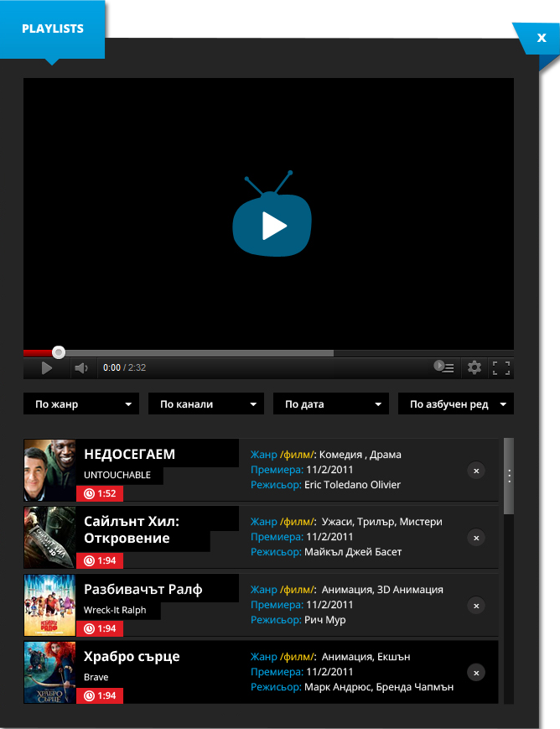
Task: Click the 1:52 duration badge on НЕДОСЕГАЕМ
Action: tap(100, 493)
